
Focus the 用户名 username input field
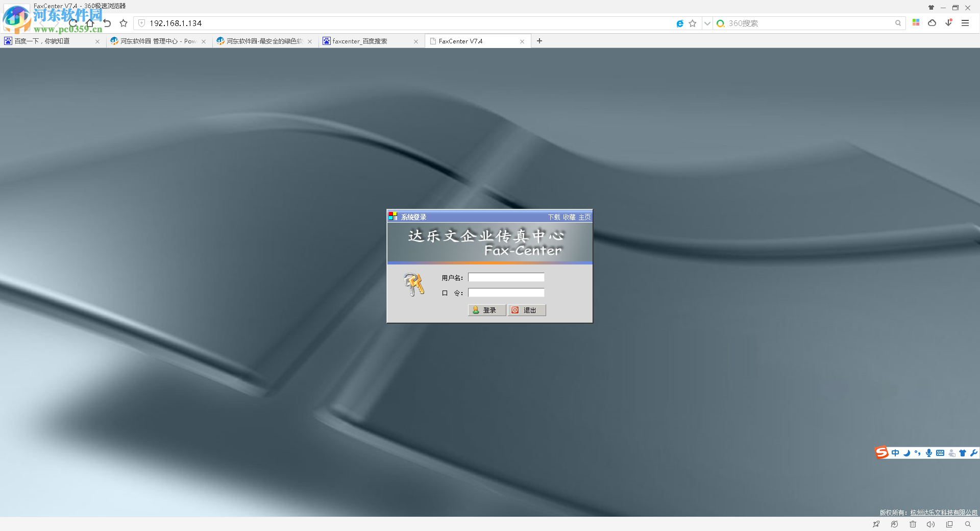coord(506,277)
